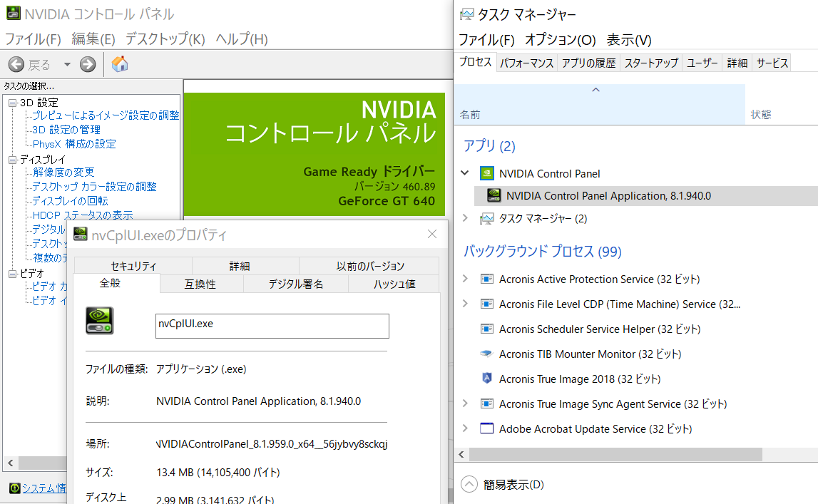Click the 簡易表示 collapse circle icon
Screen dimensions: 818x504
point(469,484)
